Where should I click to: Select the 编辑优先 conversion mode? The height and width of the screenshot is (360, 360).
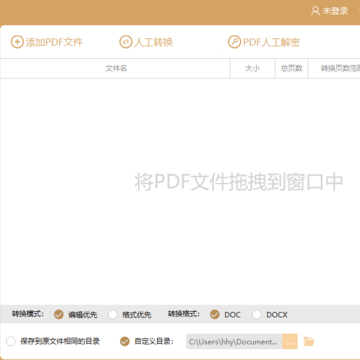point(59,314)
